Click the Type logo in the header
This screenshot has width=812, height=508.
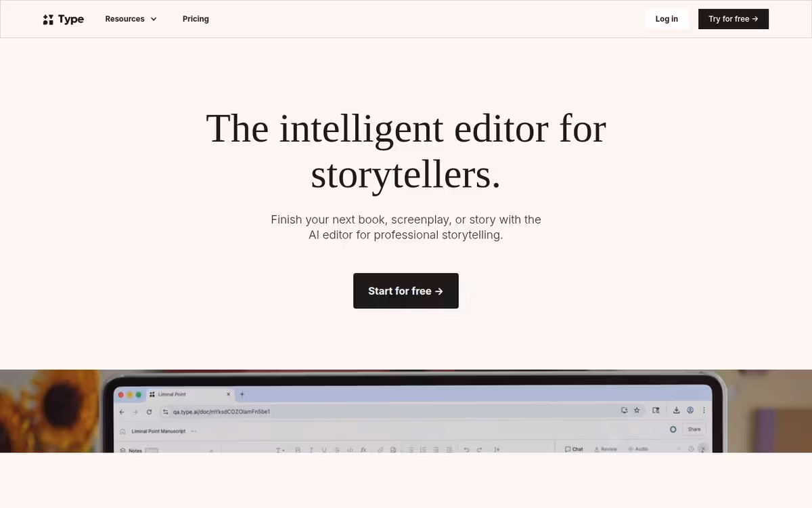[64, 19]
